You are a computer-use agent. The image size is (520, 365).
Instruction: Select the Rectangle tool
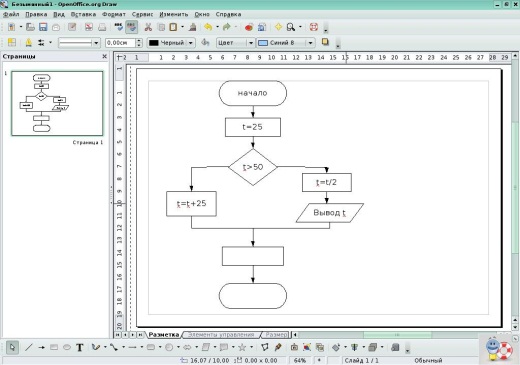[54, 347]
